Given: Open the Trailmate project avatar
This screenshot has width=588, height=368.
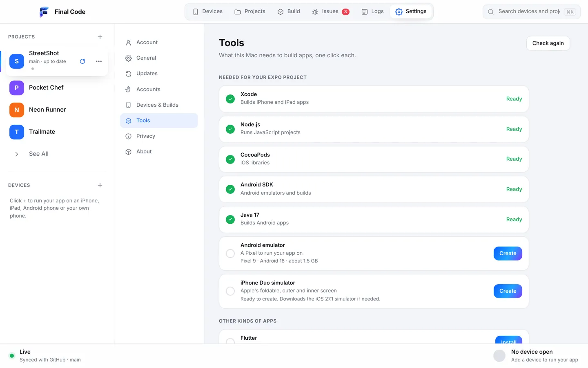Looking at the screenshot, I should [17, 132].
